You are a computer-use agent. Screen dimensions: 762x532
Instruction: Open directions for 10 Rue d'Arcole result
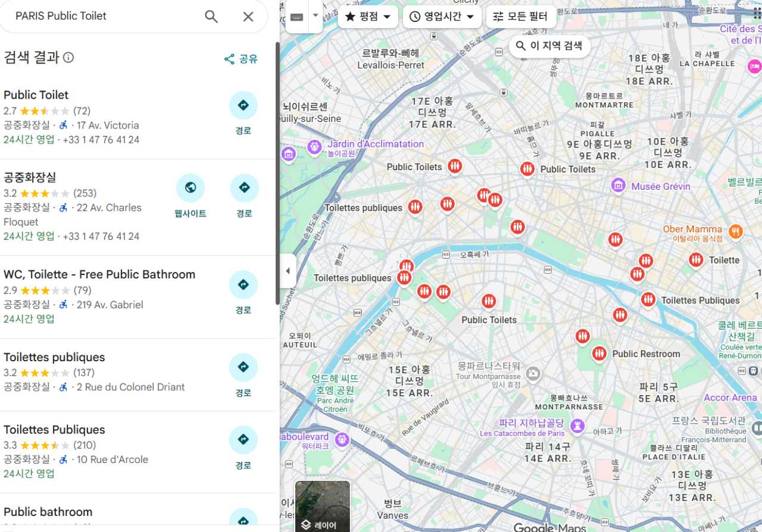pyautogui.click(x=243, y=440)
